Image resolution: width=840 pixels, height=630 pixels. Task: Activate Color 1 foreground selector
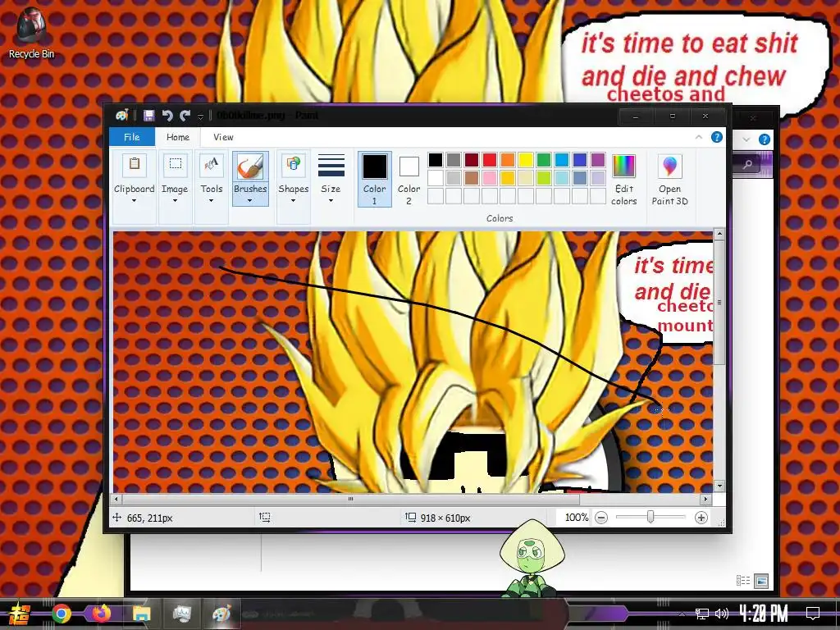click(374, 179)
